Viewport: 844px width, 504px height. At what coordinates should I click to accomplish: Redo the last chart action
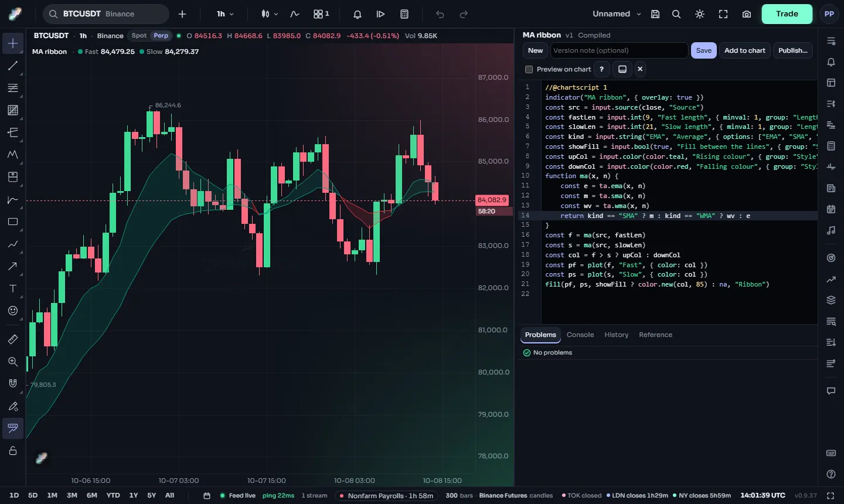click(x=464, y=14)
